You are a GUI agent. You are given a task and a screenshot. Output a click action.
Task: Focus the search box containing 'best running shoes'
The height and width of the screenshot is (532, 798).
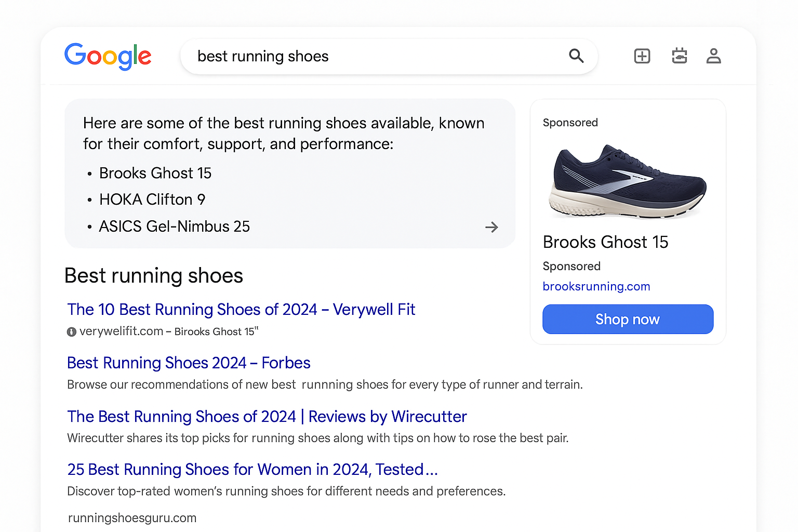click(389, 56)
